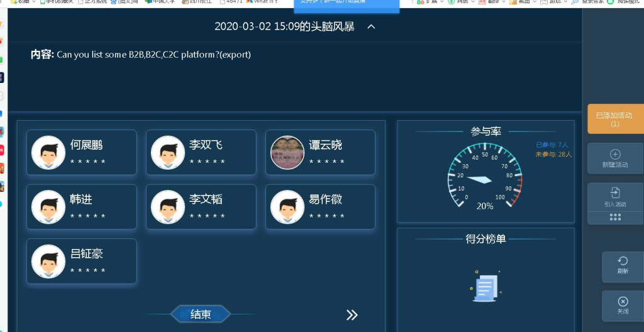Go to the next page with the double chevron
This screenshot has width=644, height=332.
click(x=352, y=315)
